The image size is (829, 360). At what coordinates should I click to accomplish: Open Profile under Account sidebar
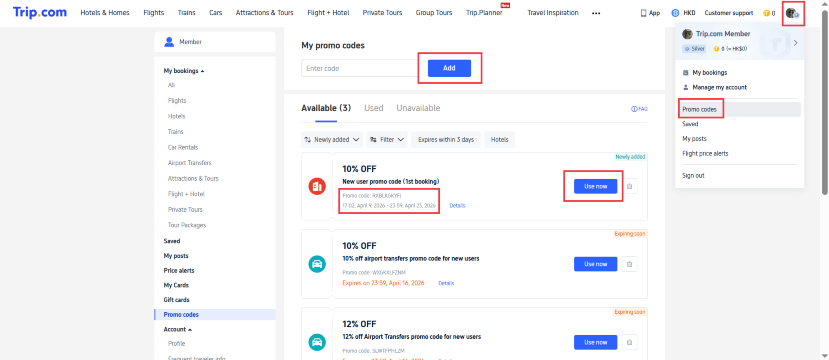click(177, 344)
